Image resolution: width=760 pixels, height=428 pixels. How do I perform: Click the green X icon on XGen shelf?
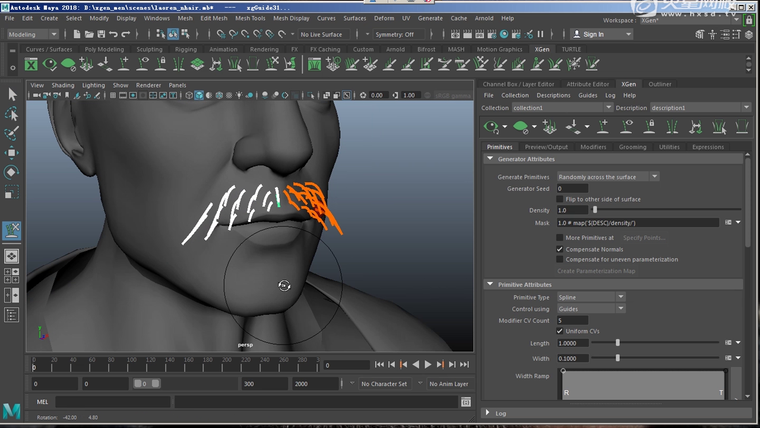(31, 64)
